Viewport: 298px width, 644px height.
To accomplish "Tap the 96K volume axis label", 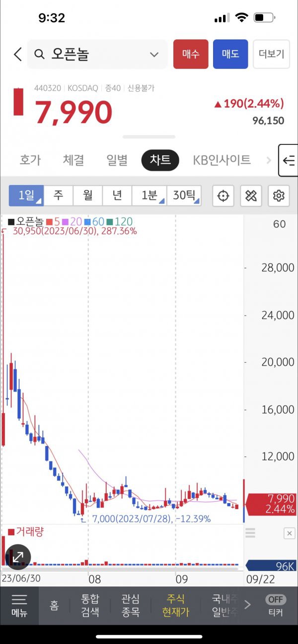I will click(x=271, y=566).
